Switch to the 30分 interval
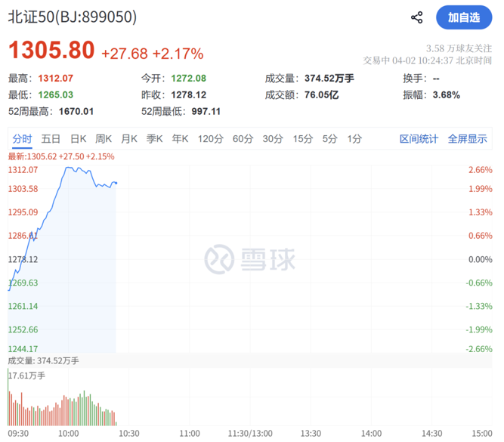Screen dimensions: 504x442 273,139
